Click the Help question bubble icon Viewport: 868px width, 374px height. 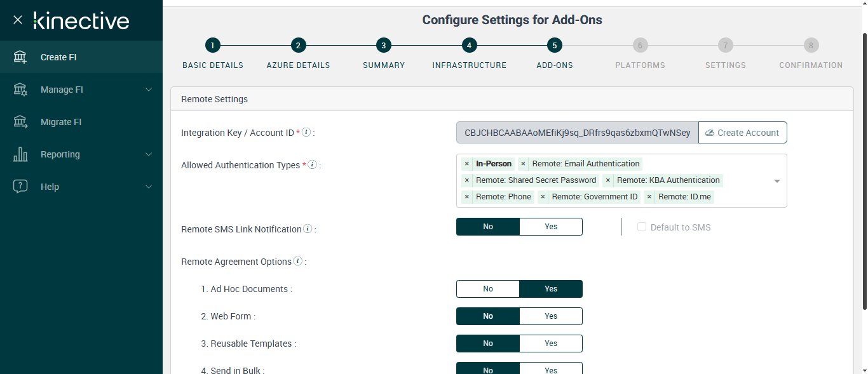point(20,187)
